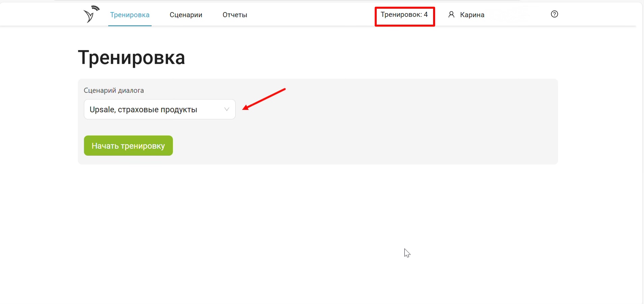644x304 pixels.
Task: Click the selected value Upsale, страховые продукты
Action: click(x=143, y=110)
